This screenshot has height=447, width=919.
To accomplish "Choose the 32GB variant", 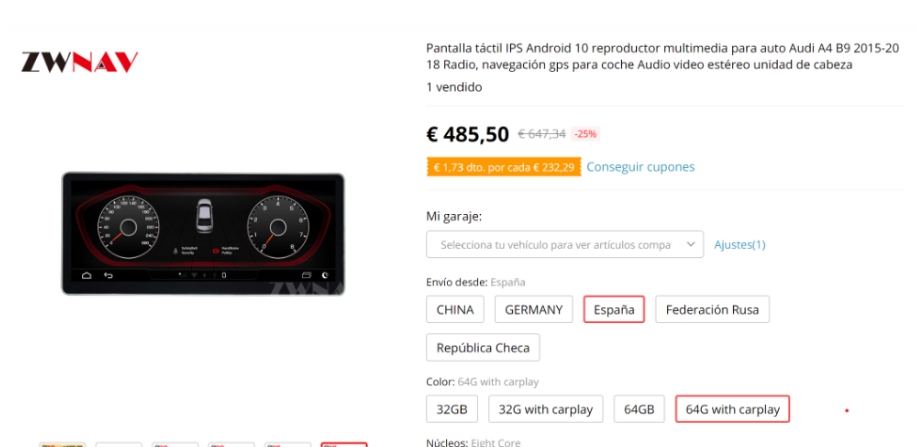I will pos(452,409).
